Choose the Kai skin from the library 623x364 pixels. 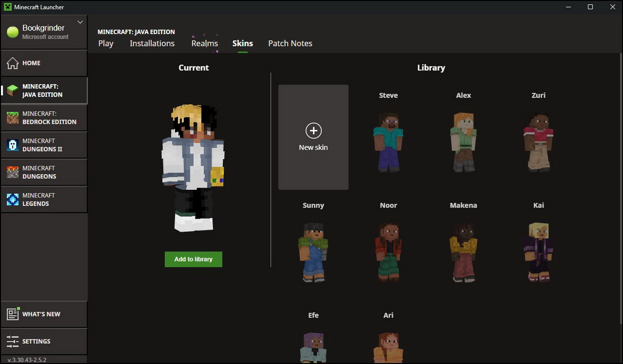[x=538, y=251]
